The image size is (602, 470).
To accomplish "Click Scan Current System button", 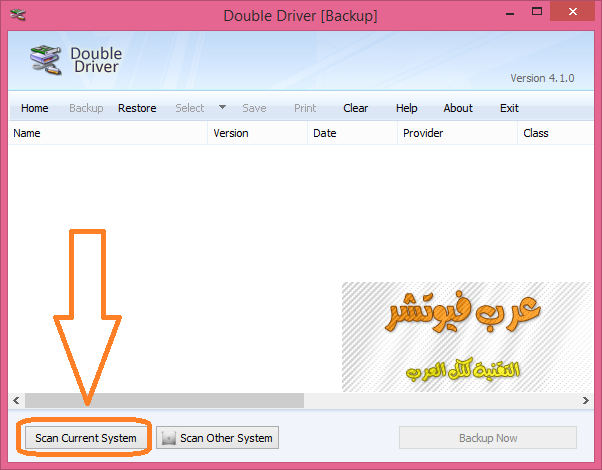I will pyautogui.click(x=86, y=438).
